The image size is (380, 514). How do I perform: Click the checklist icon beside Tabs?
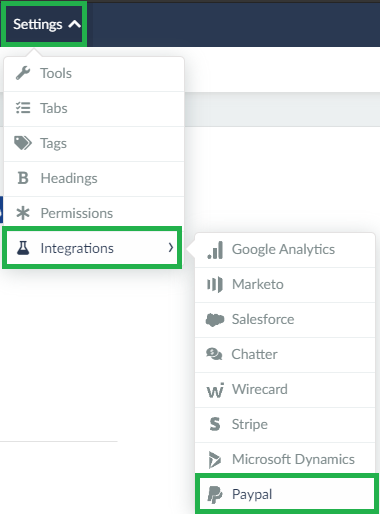point(23,108)
